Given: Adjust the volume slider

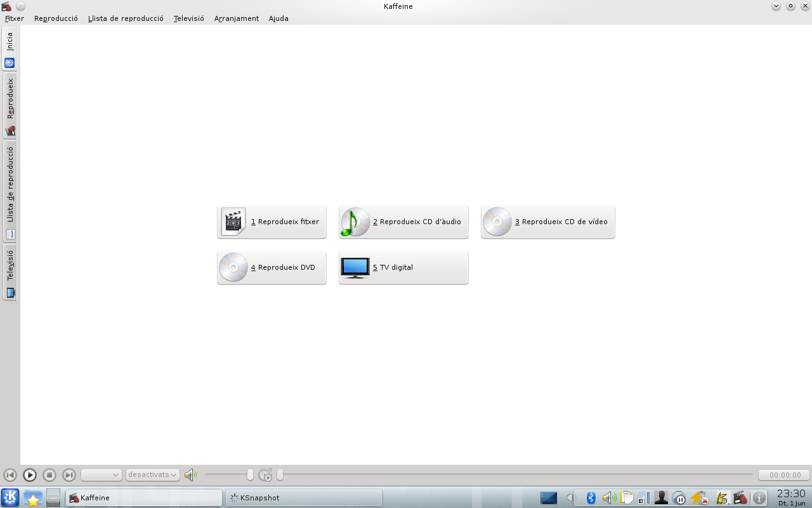Looking at the screenshot, I should (x=229, y=475).
